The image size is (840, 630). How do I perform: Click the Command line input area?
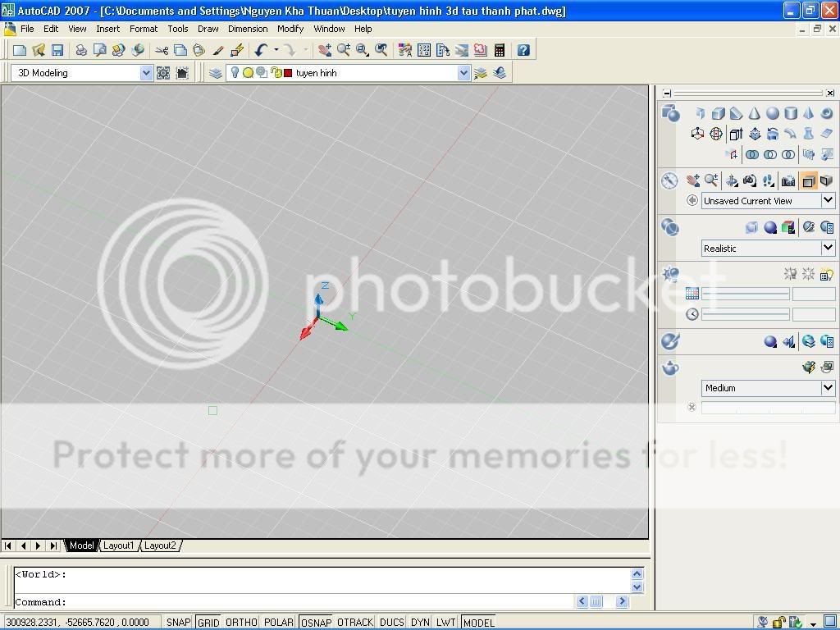[294, 601]
